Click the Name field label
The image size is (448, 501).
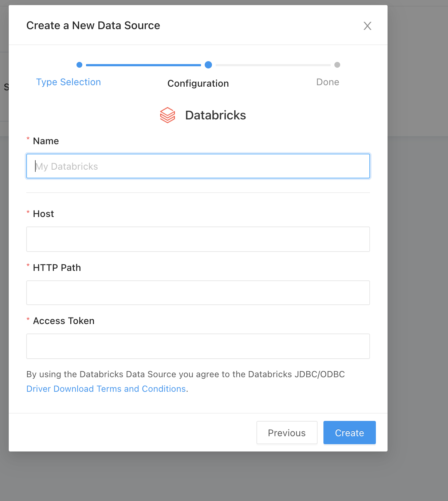coord(46,141)
